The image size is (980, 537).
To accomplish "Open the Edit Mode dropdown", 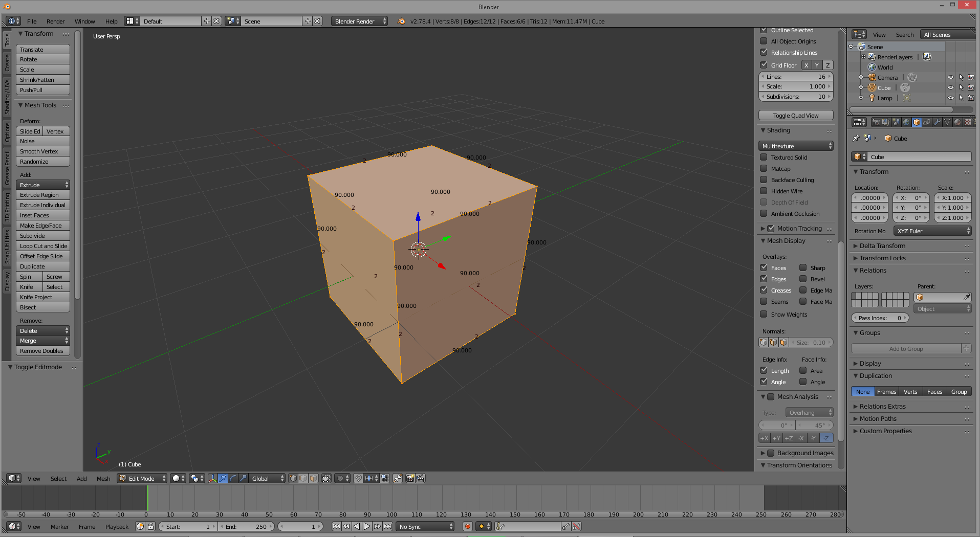I will coord(142,478).
